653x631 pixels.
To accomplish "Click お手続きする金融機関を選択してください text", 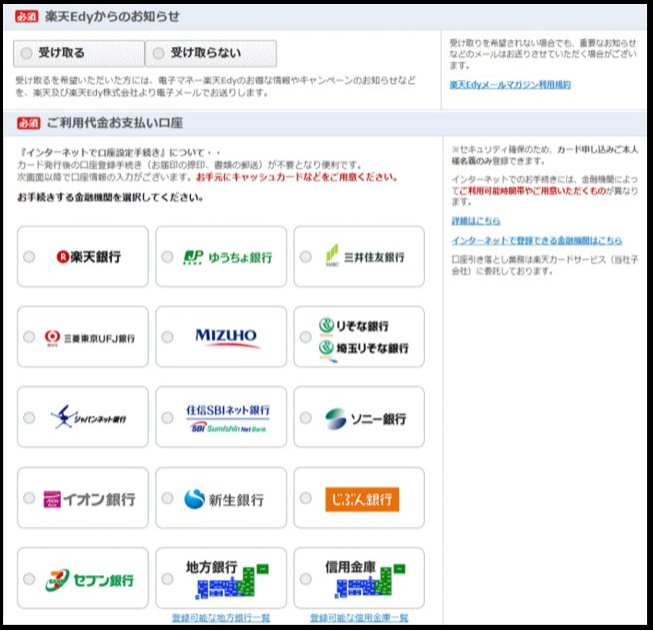I will (110, 197).
